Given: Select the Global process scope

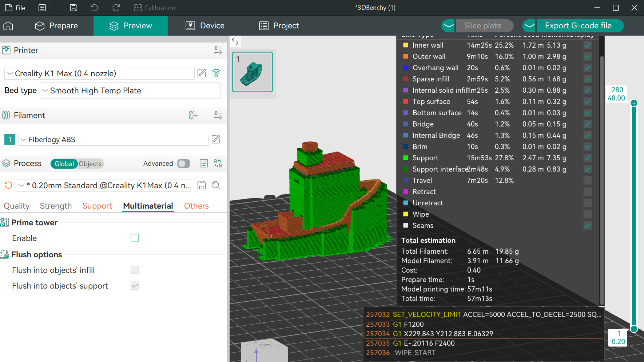Looking at the screenshot, I should coord(64,164).
